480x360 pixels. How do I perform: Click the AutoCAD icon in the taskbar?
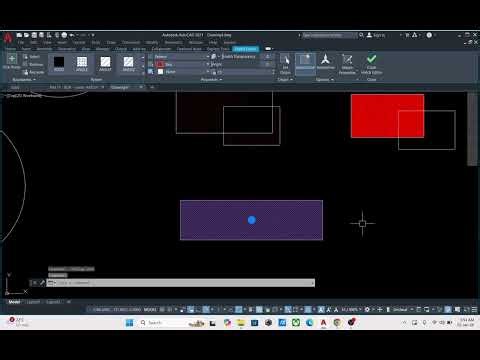point(323,323)
